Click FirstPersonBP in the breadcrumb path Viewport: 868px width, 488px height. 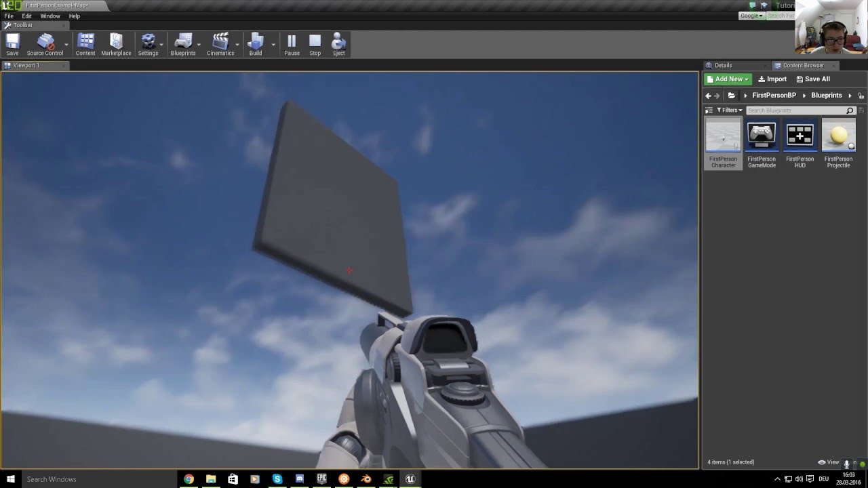tap(774, 96)
